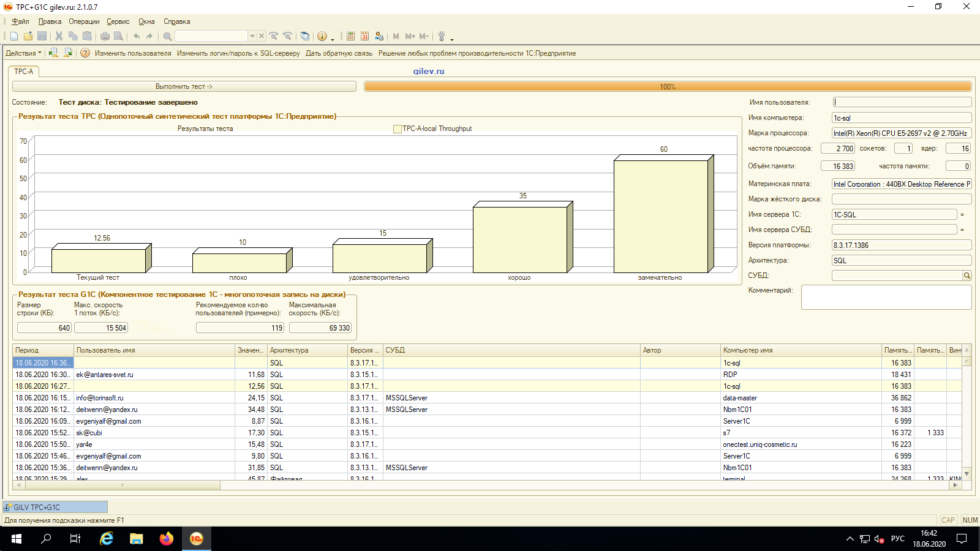
Task: Click the 100% progress bar
Action: [668, 86]
